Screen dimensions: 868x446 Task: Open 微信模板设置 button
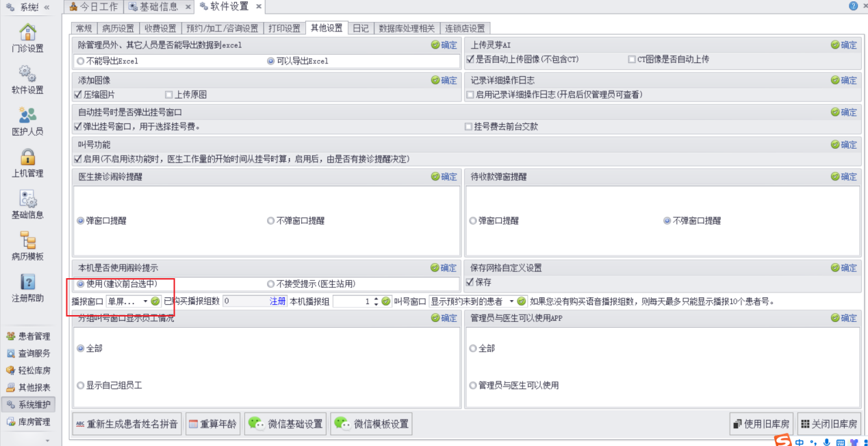(x=372, y=424)
